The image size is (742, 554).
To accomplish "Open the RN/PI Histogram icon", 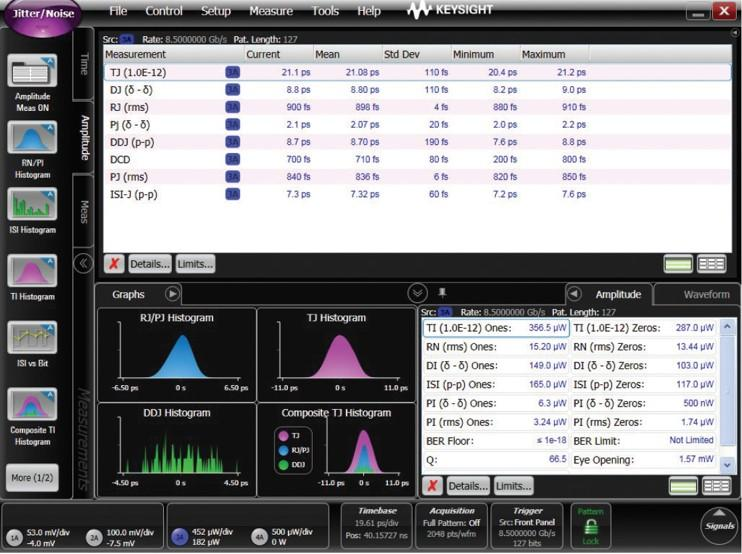I will pyautogui.click(x=32, y=138).
